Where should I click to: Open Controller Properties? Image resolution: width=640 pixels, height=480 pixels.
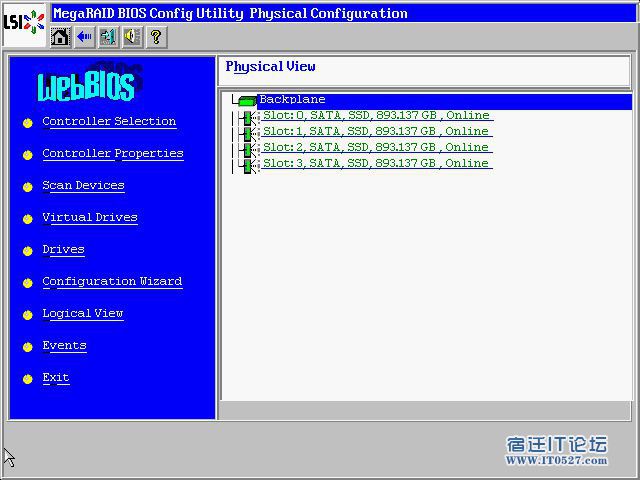[x=113, y=153]
